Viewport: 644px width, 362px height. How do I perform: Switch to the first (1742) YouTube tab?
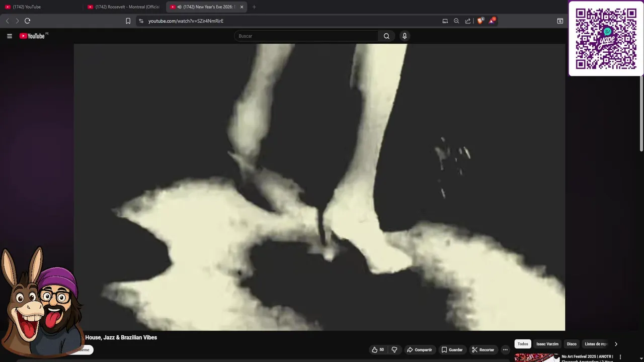click(41, 7)
